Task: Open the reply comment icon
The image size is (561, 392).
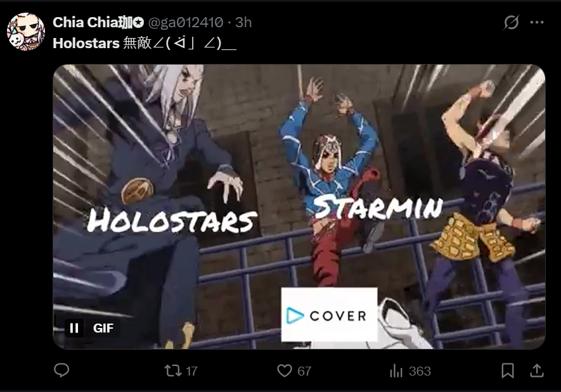Action: coord(61,370)
